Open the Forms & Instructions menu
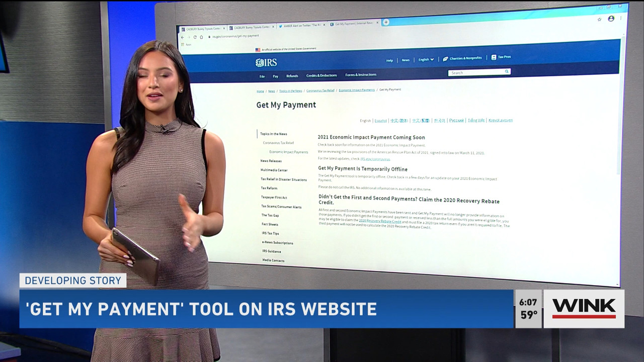This screenshot has height=362, width=644. [x=361, y=75]
